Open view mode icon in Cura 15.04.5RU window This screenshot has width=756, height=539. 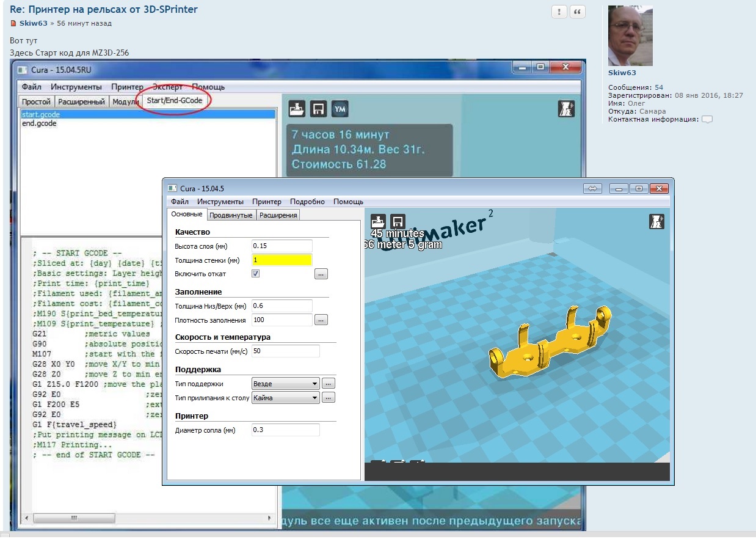click(566, 109)
